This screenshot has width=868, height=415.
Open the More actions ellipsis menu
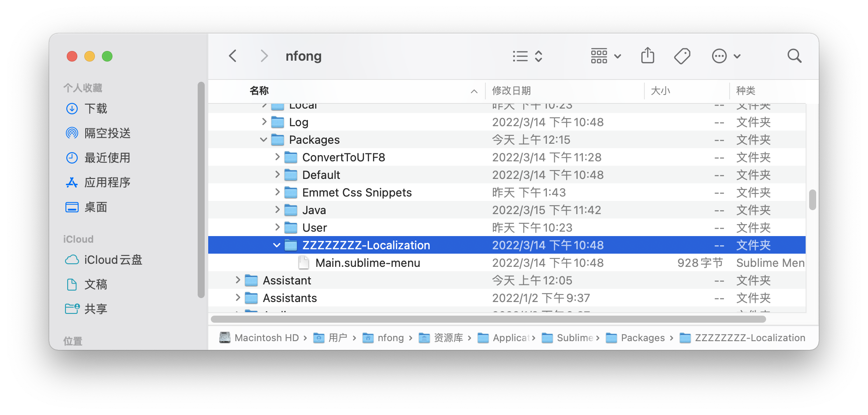coord(726,56)
